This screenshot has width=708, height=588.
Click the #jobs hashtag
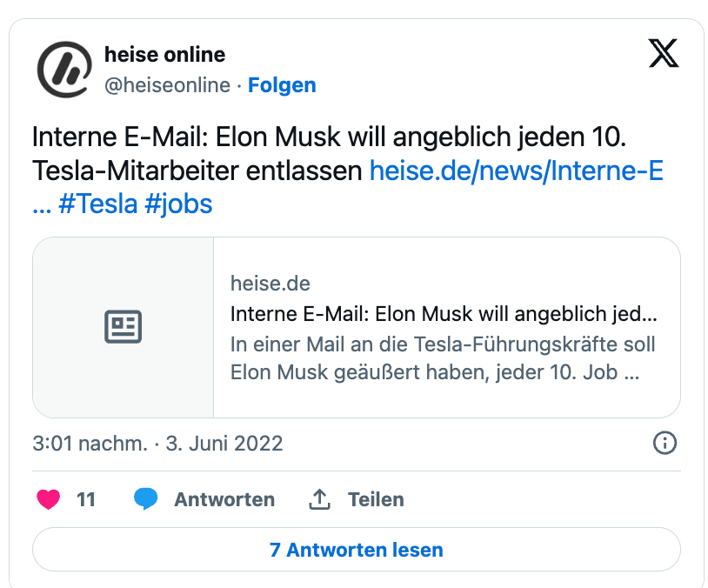(178, 204)
